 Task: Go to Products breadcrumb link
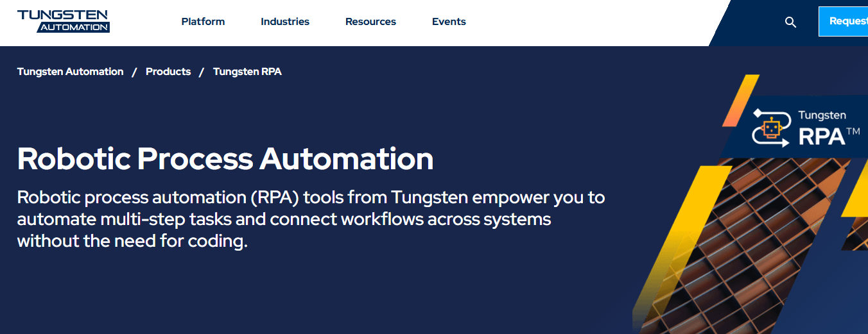click(x=168, y=72)
